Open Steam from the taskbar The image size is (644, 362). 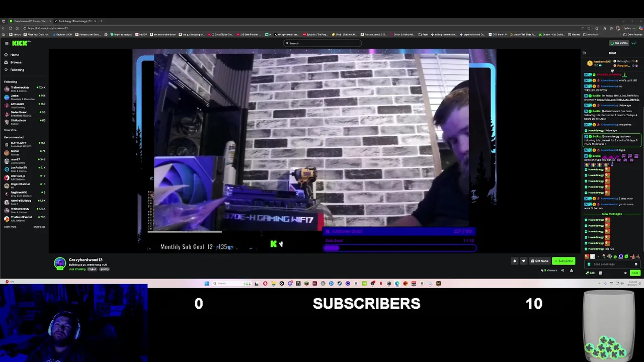(x=340, y=284)
